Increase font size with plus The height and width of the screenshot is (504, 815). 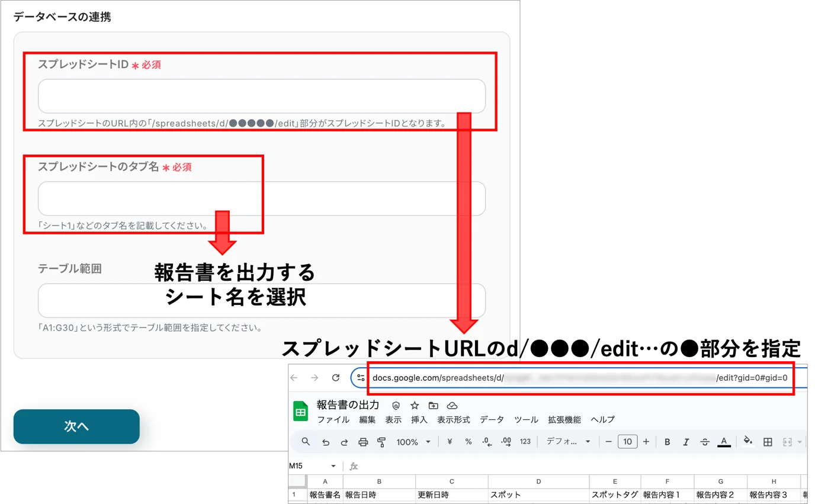coord(646,442)
